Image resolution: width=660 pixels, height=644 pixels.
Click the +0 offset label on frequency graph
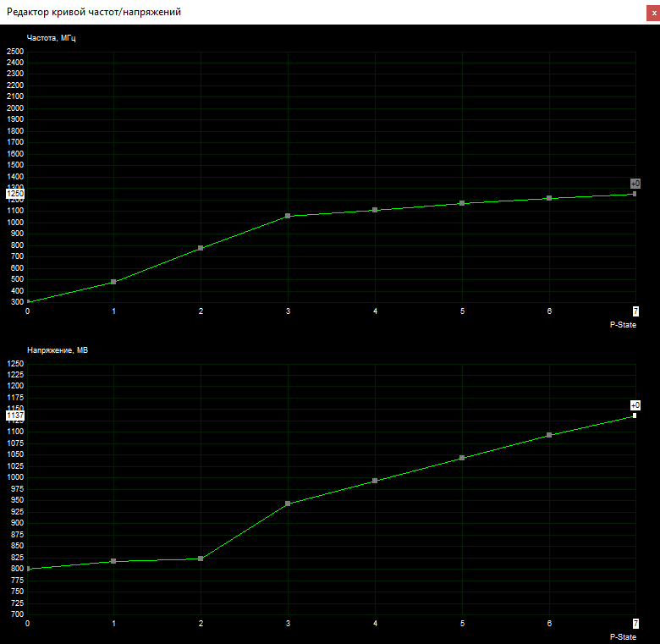(x=635, y=184)
